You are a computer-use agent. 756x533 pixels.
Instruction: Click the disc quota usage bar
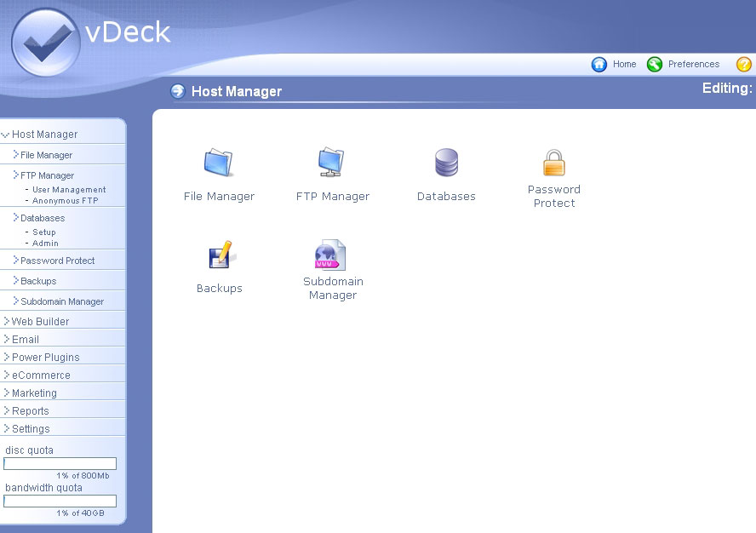(x=60, y=464)
